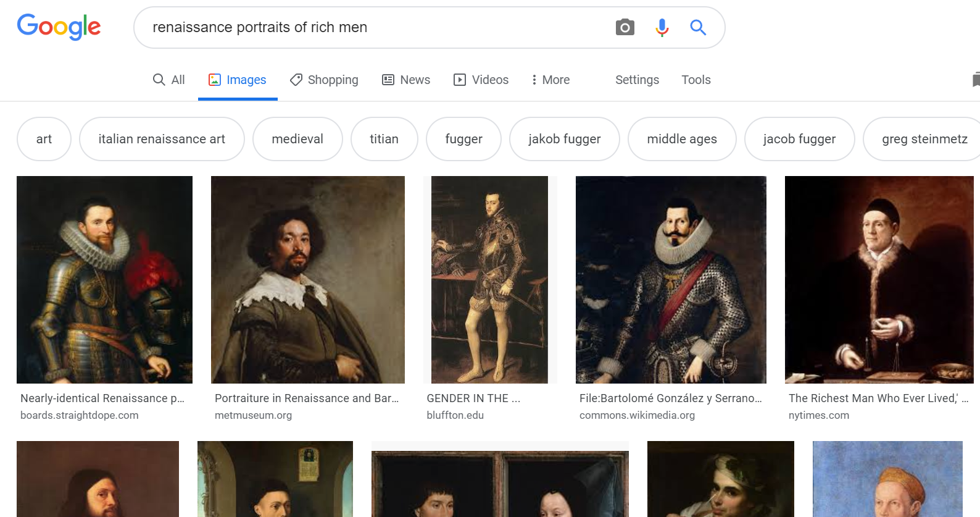The image size is (980, 517).
Task: Open the Shopping results tab
Action: [x=324, y=80]
